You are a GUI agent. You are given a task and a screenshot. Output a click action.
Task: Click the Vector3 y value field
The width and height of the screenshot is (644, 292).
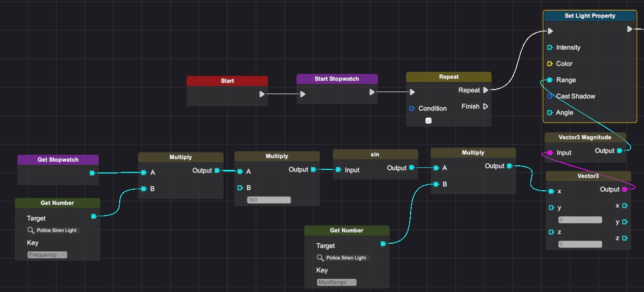point(580,220)
